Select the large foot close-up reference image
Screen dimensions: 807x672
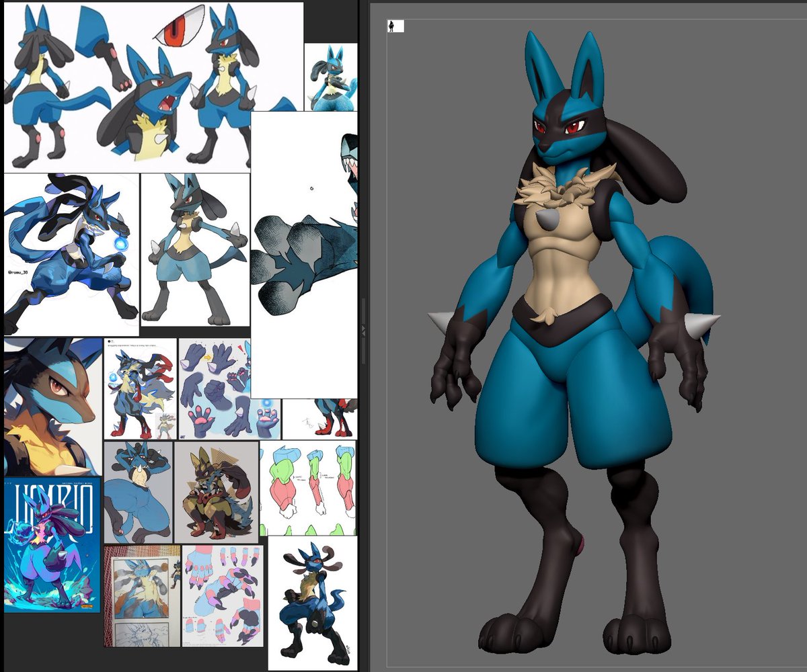pos(304,255)
